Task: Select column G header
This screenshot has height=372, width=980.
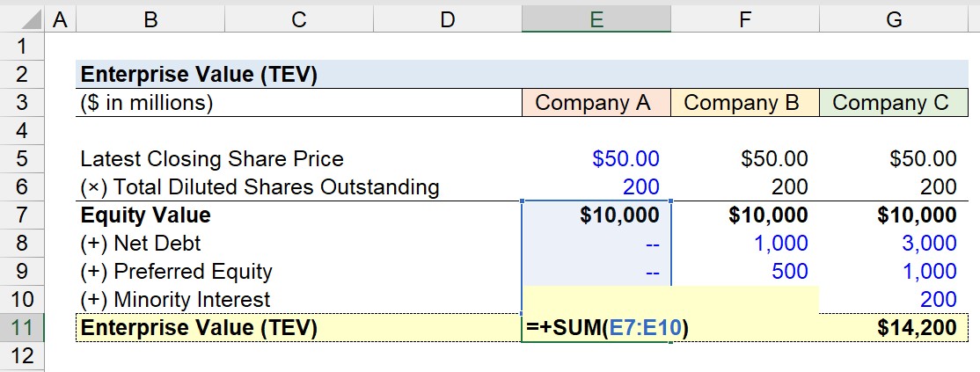Action: point(894,20)
